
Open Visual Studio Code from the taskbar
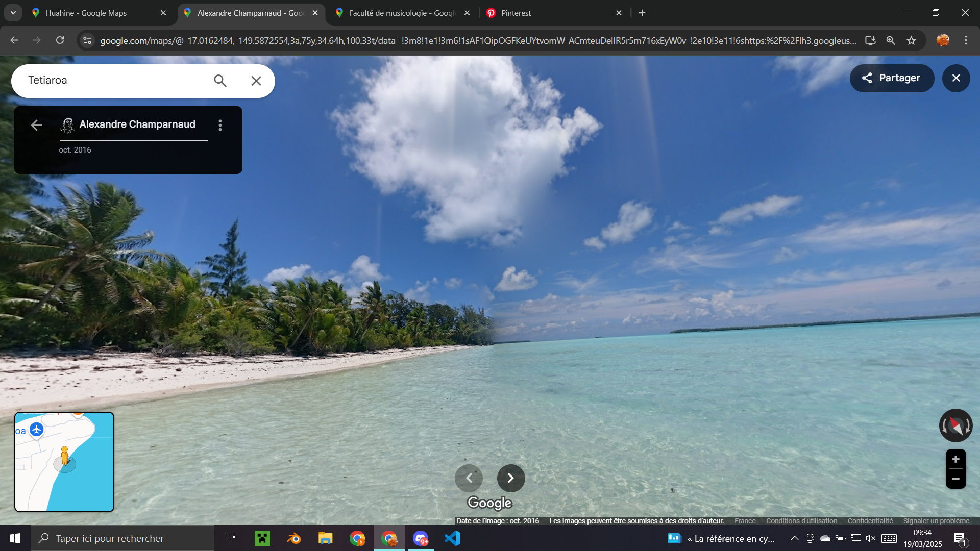pyautogui.click(x=452, y=538)
